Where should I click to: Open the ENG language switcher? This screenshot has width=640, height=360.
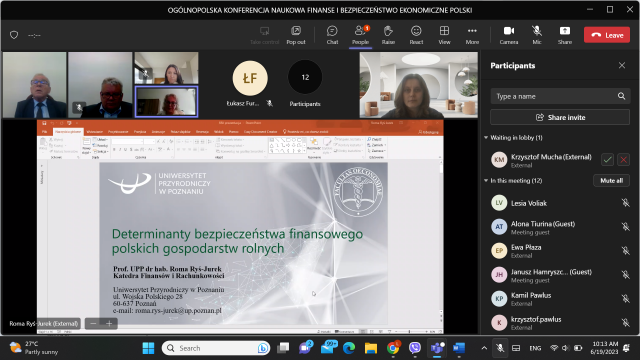click(x=535, y=348)
